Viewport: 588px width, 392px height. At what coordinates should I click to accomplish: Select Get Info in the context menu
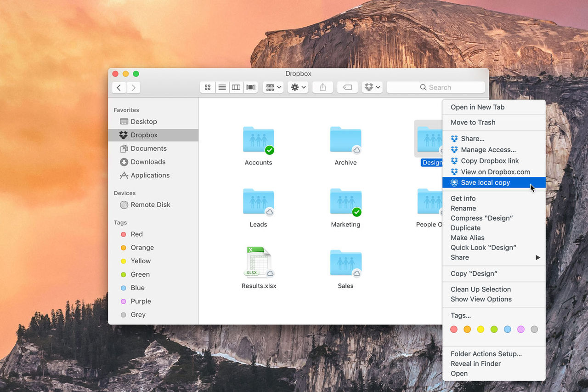[x=463, y=198]
